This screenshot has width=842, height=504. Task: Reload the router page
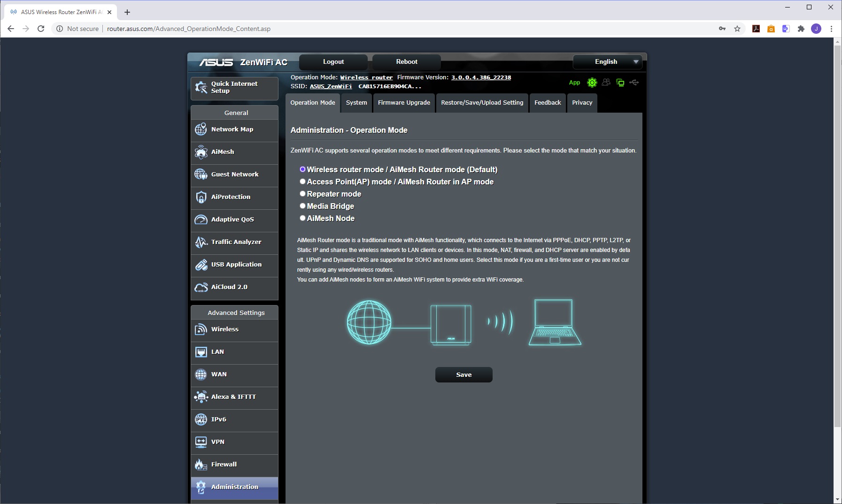[41, 29]
